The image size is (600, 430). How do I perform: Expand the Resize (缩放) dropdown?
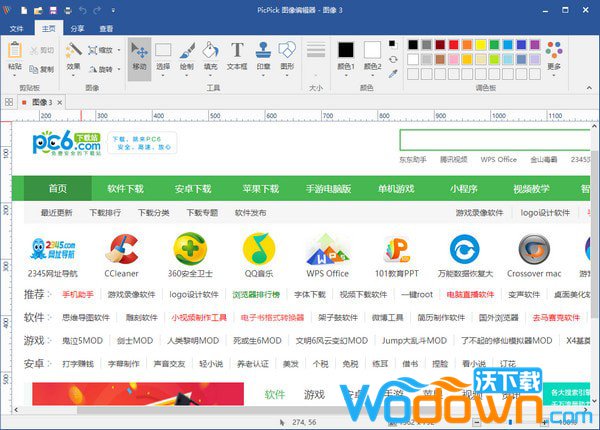point(104,49)
